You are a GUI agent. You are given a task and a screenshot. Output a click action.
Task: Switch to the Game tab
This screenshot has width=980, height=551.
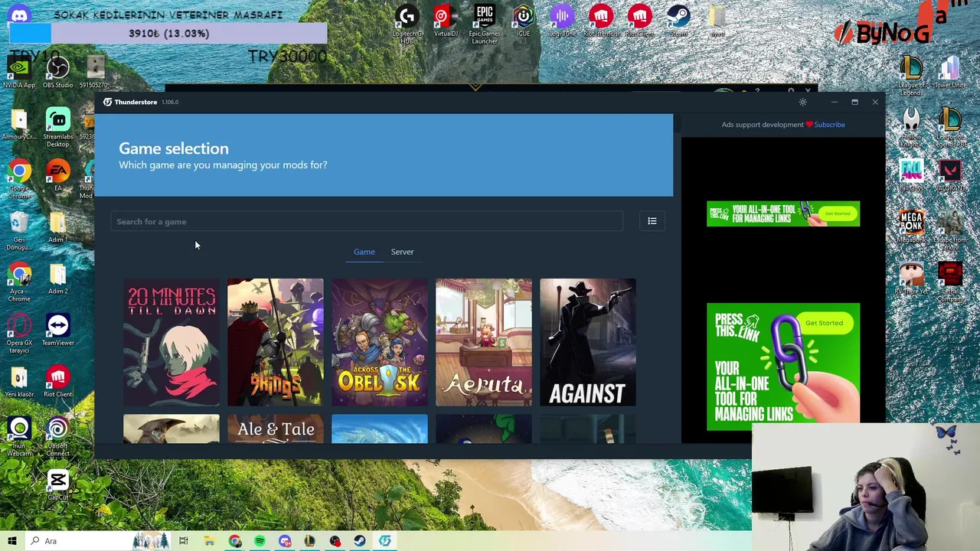point(364,252)
